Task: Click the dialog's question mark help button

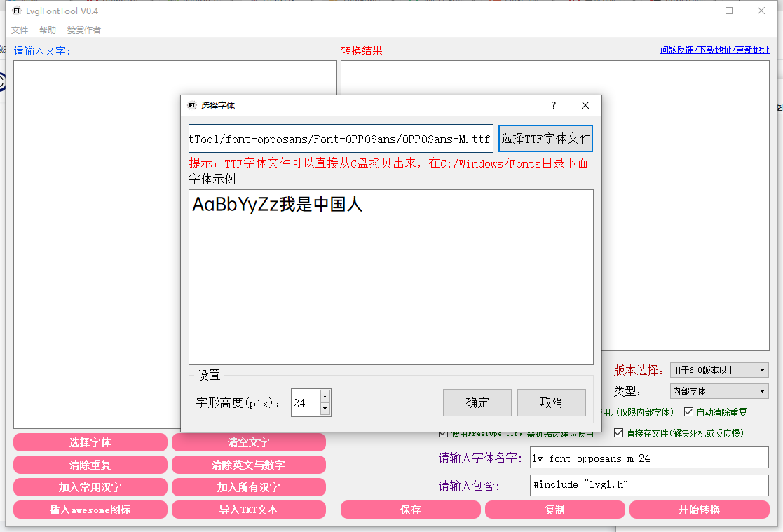Action: 553,105
